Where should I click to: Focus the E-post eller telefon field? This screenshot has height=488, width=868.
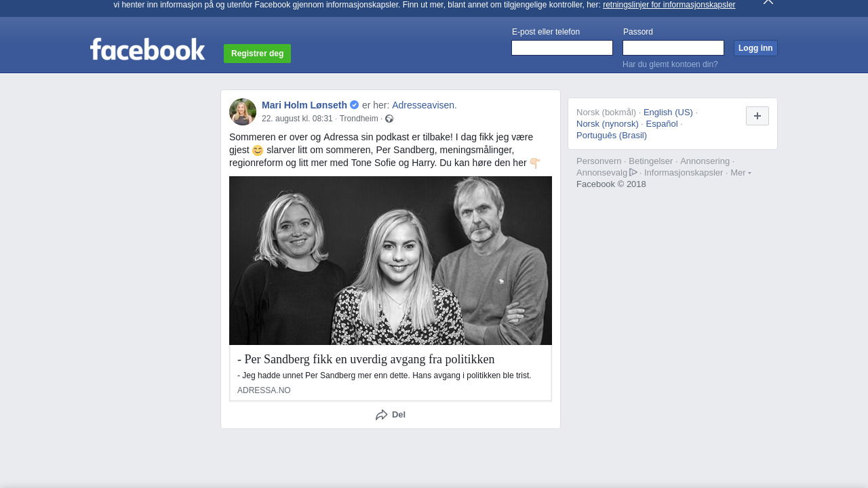coord(561,48)
